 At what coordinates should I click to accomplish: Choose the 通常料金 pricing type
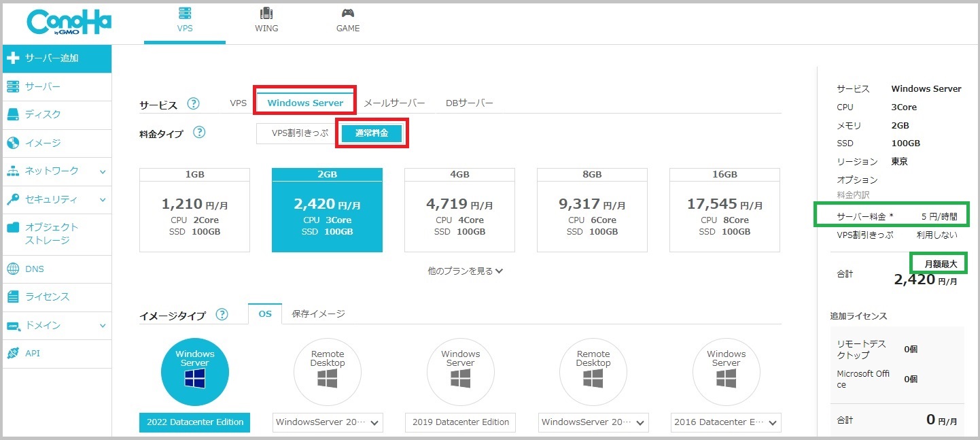coord(372,133)
